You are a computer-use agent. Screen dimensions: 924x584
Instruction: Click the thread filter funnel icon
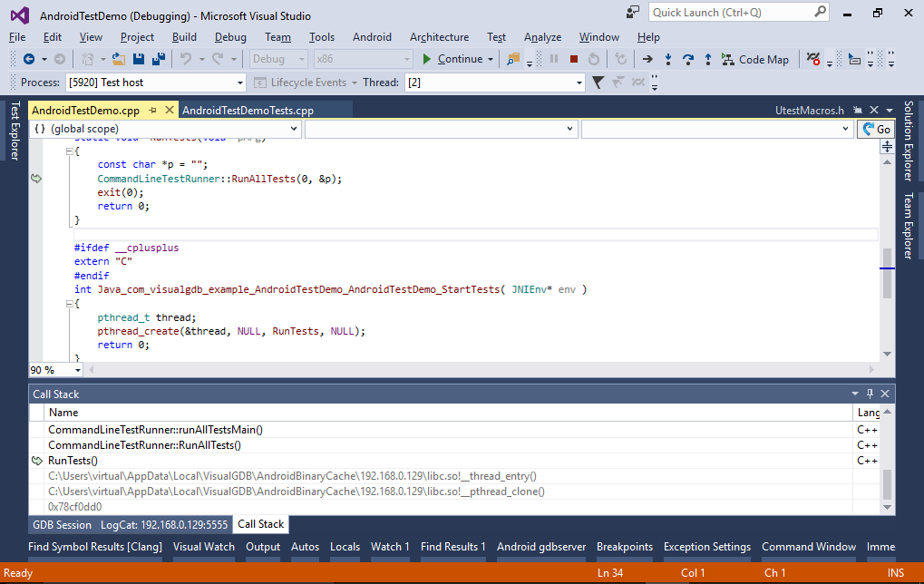coord(598,83)
